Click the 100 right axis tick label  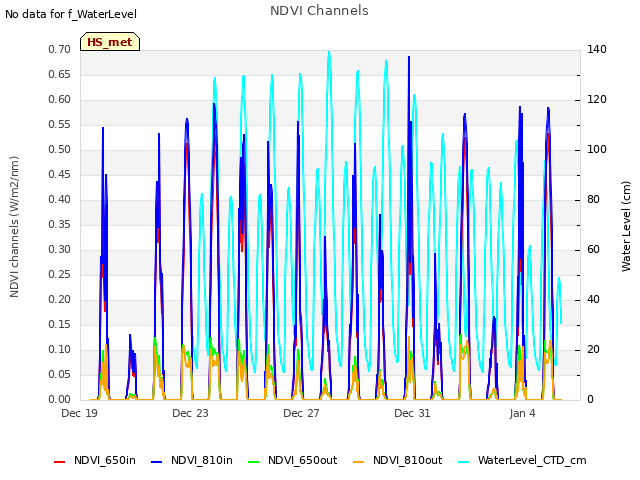tap(597, 150)
